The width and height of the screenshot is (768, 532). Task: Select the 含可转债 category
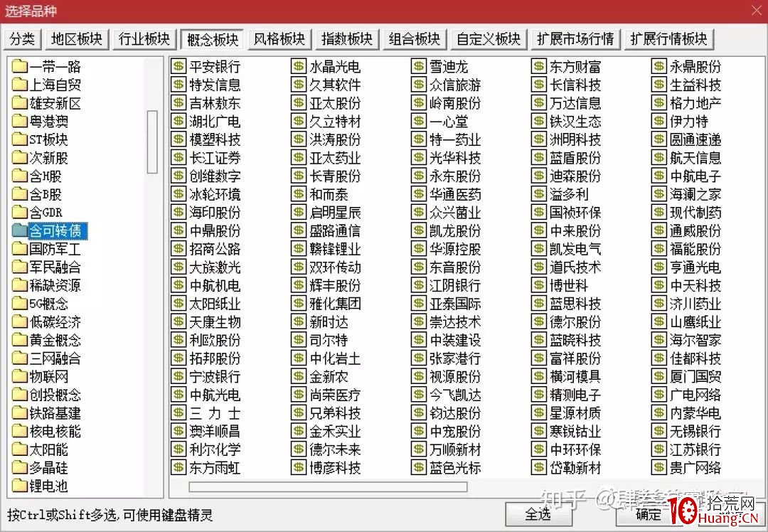coord(58,230)
